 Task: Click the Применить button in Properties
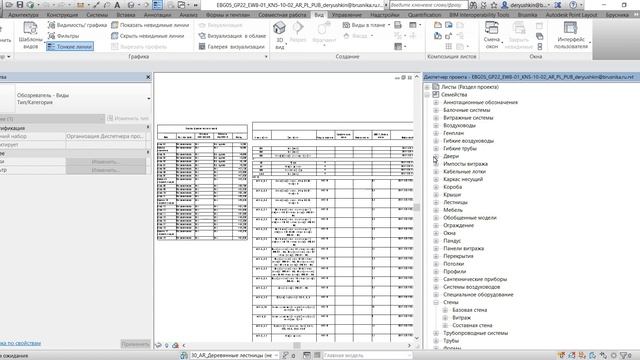coord(136,344)
